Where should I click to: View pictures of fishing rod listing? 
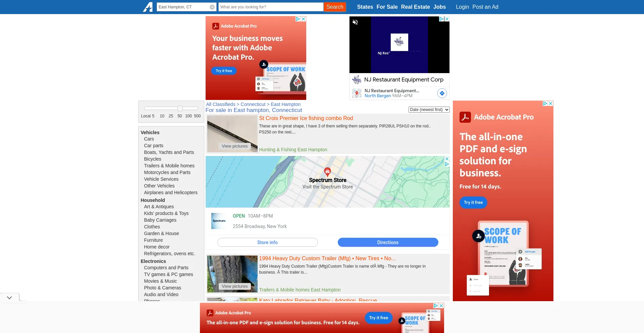(x=234, y=146)
